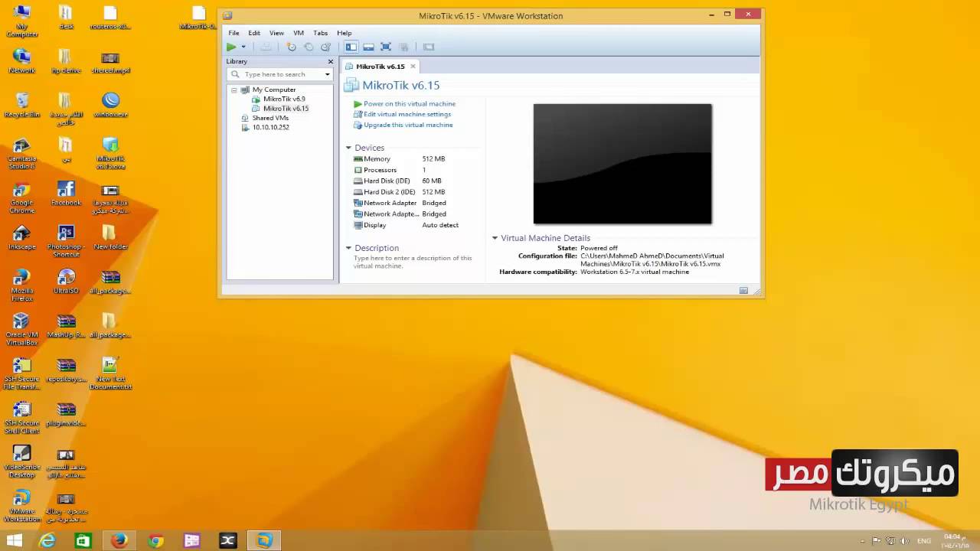Click Upgrade this virtual machine link

(408, 125)
